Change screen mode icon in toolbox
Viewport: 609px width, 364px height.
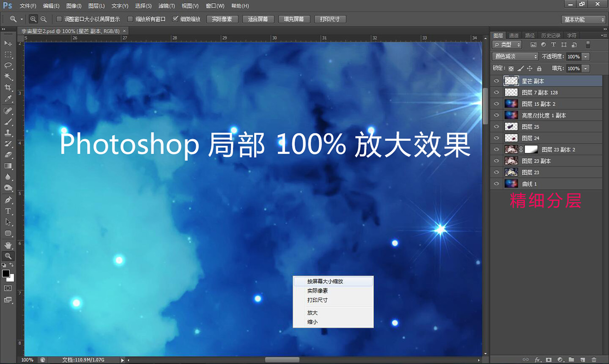(x=8, y=300)
